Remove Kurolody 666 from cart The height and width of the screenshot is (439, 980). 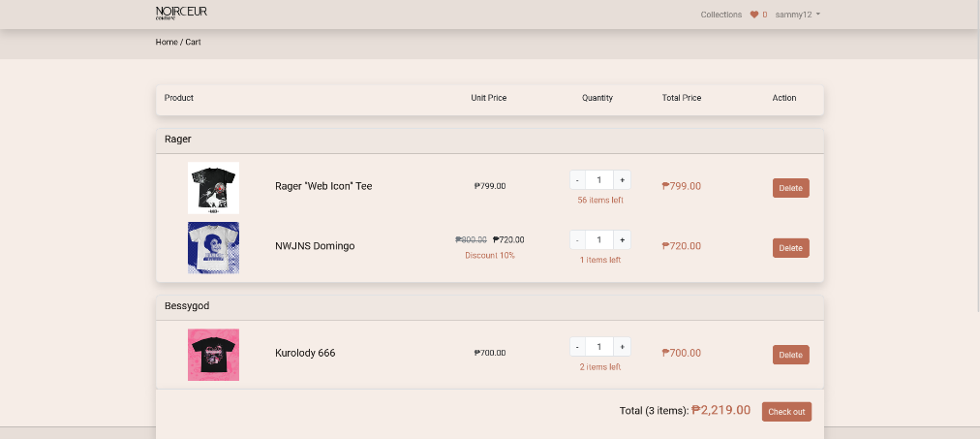(790, 355)
